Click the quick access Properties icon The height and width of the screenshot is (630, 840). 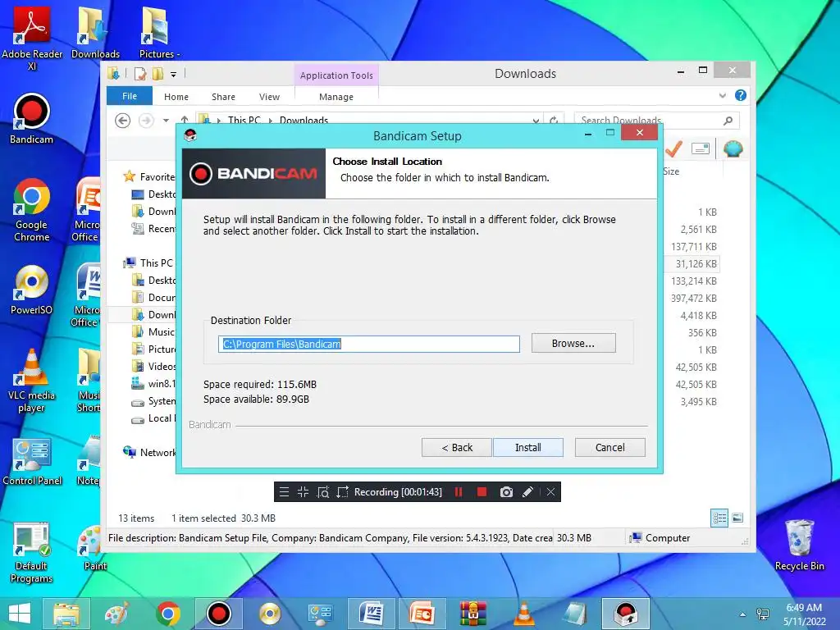point(139,73)
